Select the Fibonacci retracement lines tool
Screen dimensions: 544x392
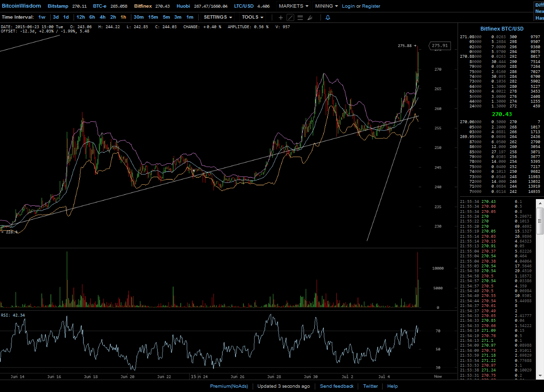click(x=300, y=17)
